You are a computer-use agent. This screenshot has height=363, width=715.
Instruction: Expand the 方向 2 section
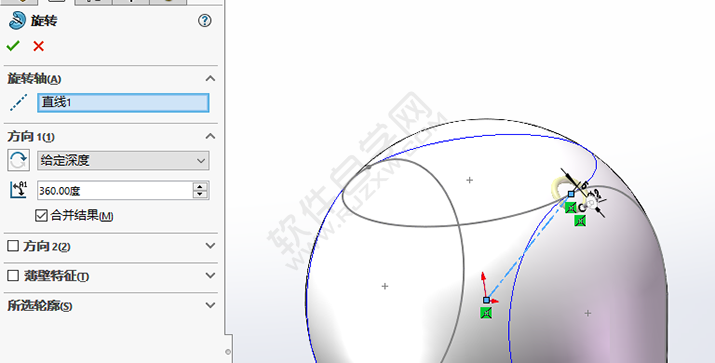click(210, 246)
